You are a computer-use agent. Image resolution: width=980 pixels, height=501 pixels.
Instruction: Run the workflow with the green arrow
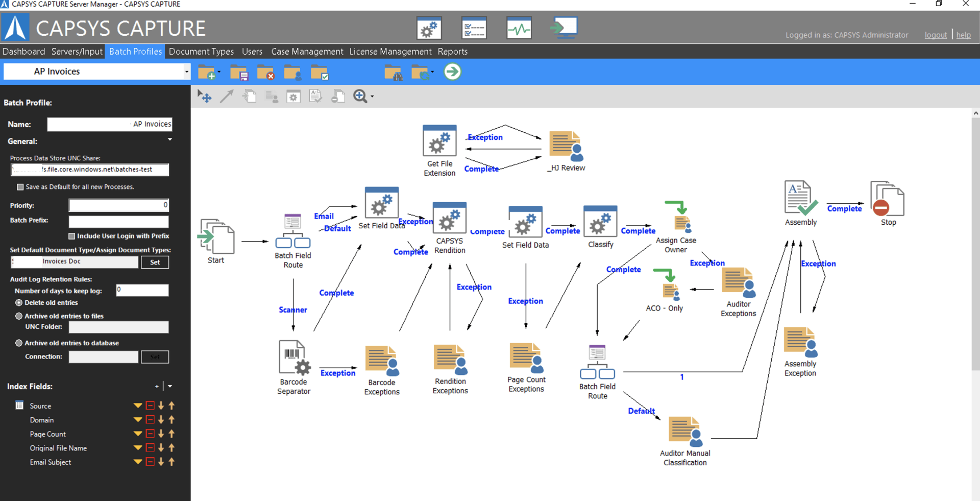452,72
